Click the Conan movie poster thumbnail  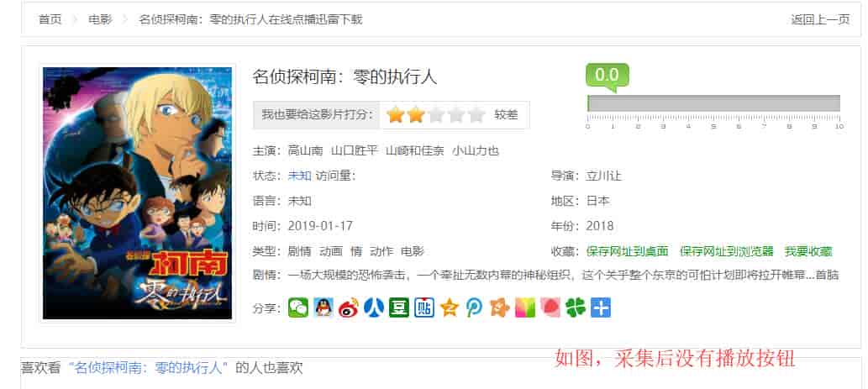[x=137, y=193]
